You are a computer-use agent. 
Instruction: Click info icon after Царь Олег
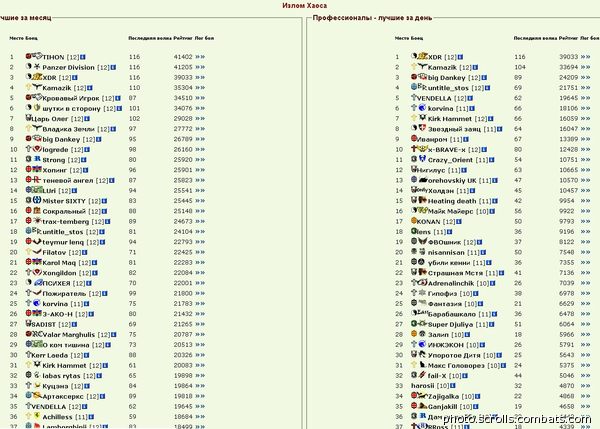(x=87, y=119)
